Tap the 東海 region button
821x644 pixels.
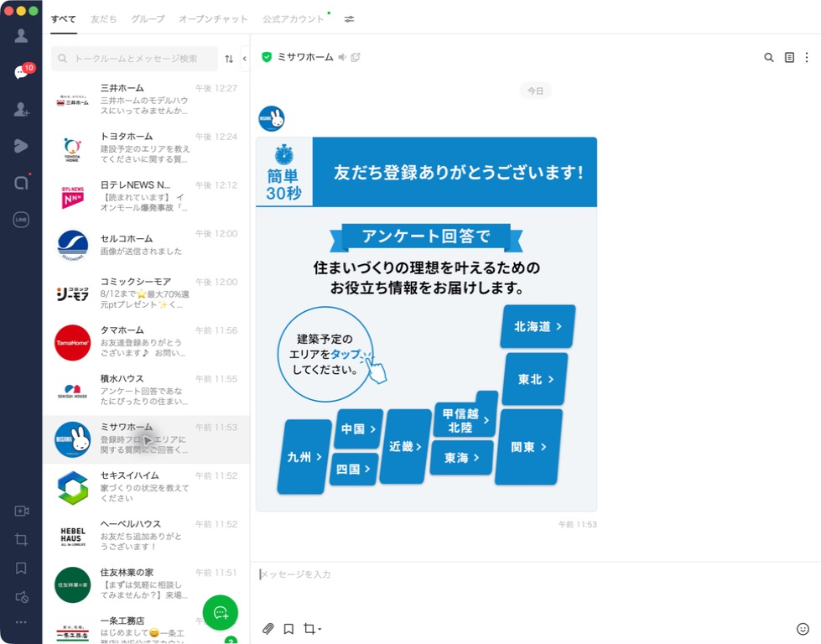[x=461, y=458]
